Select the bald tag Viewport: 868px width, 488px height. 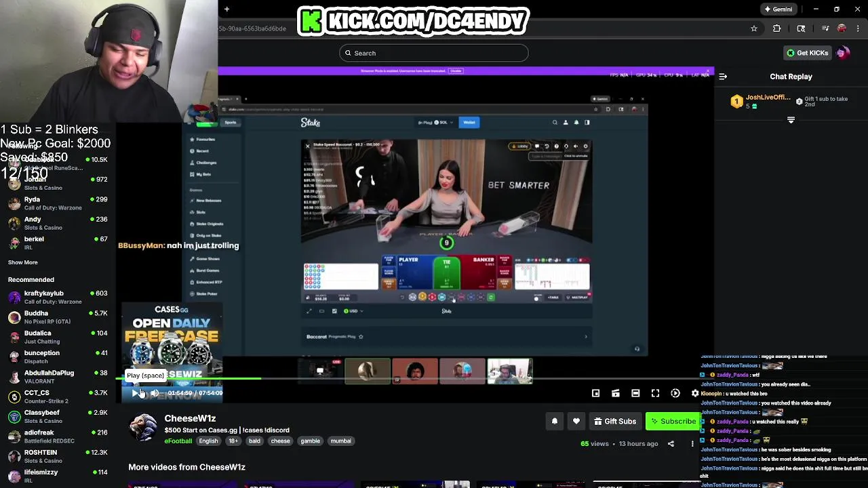(254, 441)
